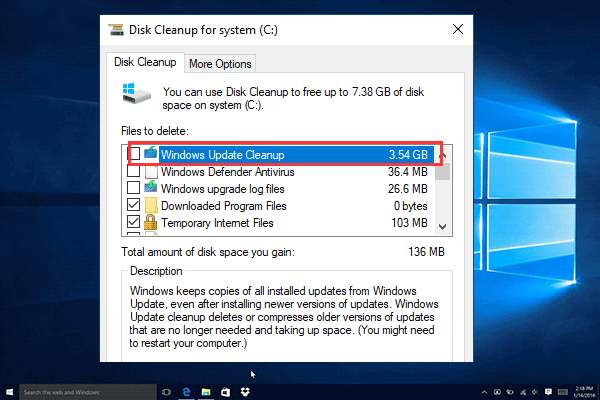Close the Disk Cleanup dialog
This screenshot has height=400, width=600.
coord(458,29)
